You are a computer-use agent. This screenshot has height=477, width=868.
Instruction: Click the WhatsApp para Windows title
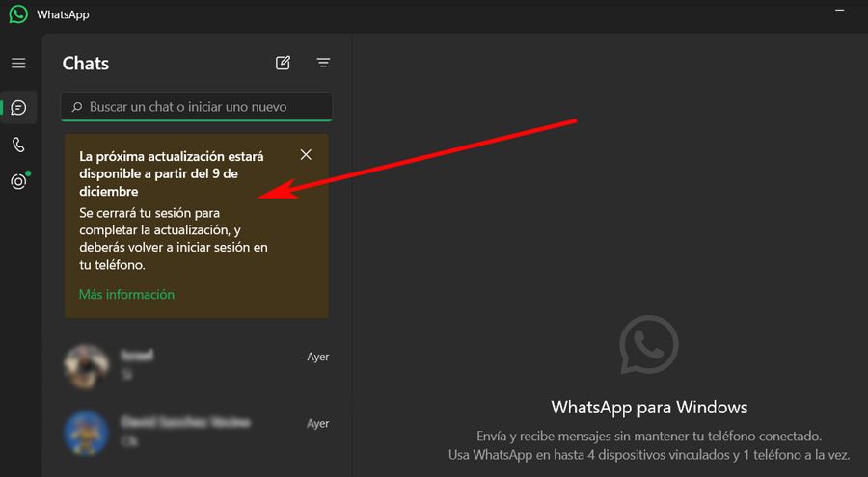(x=648, y=407)
